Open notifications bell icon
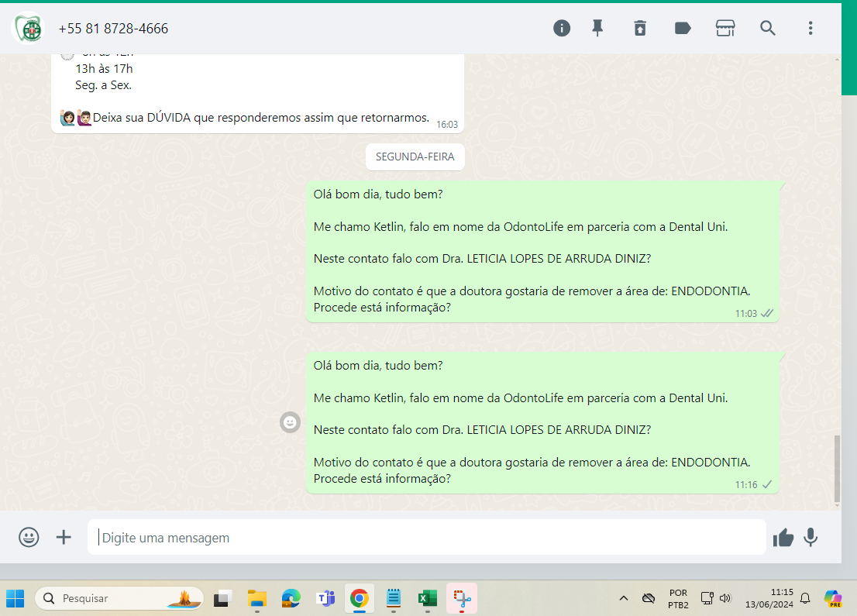This screenshot has width=857, height=616. 805,598
